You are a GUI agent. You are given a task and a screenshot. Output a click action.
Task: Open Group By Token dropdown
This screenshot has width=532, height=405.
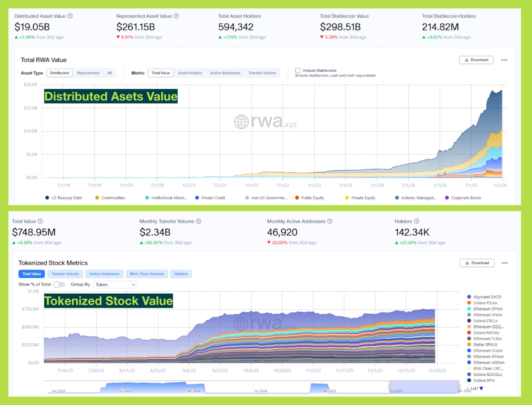[x=115, y=285]
